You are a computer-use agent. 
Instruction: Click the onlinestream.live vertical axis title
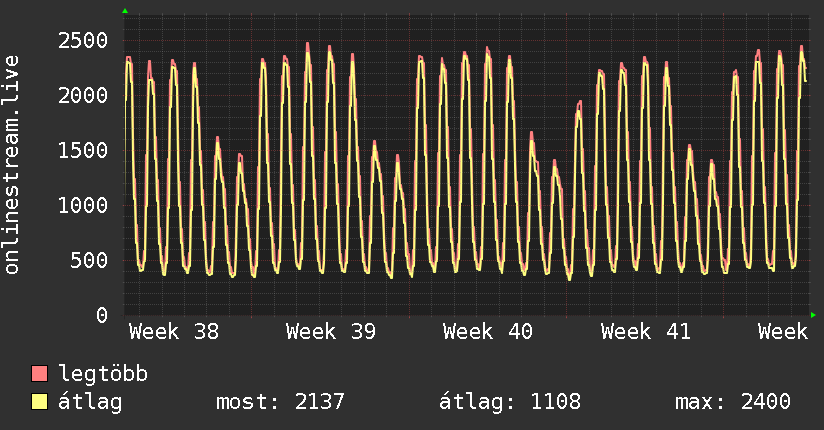tap(12, 165)
